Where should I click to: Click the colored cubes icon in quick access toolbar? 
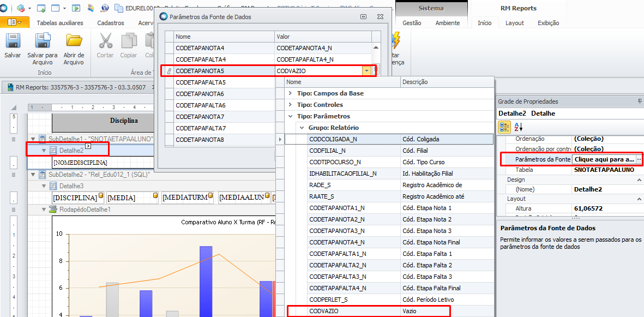click(21, 8)
